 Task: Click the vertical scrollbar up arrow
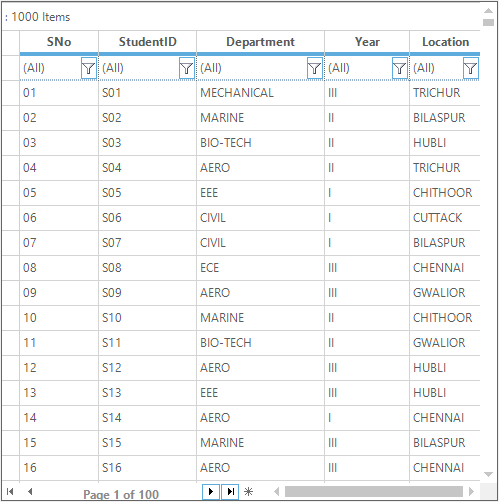coord(488,11)
